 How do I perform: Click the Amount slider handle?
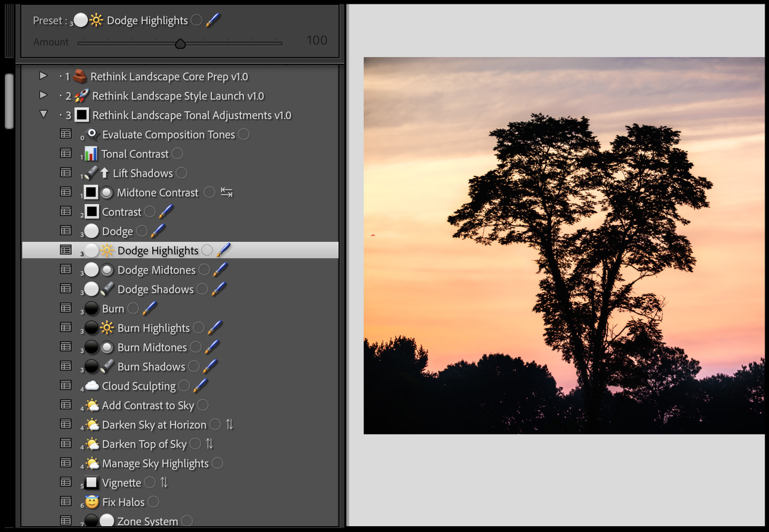point(180,44)
